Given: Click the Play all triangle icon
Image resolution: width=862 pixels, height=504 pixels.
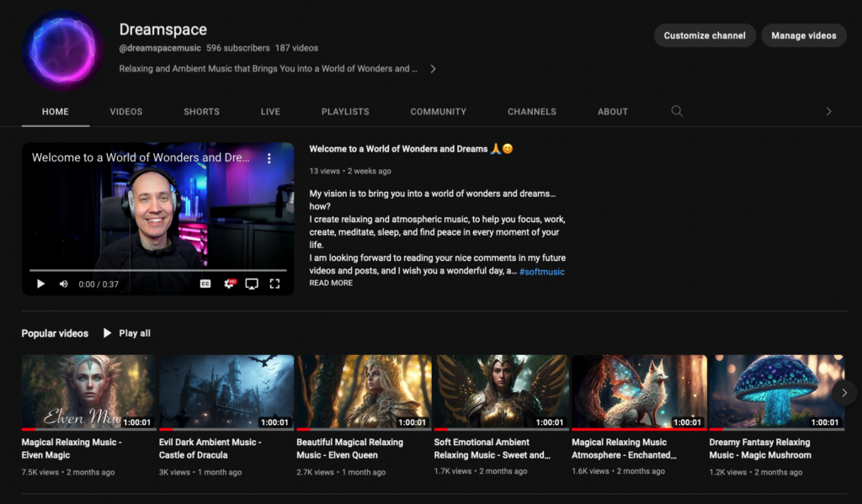Looking at the screenshot, I should (107, 333).
